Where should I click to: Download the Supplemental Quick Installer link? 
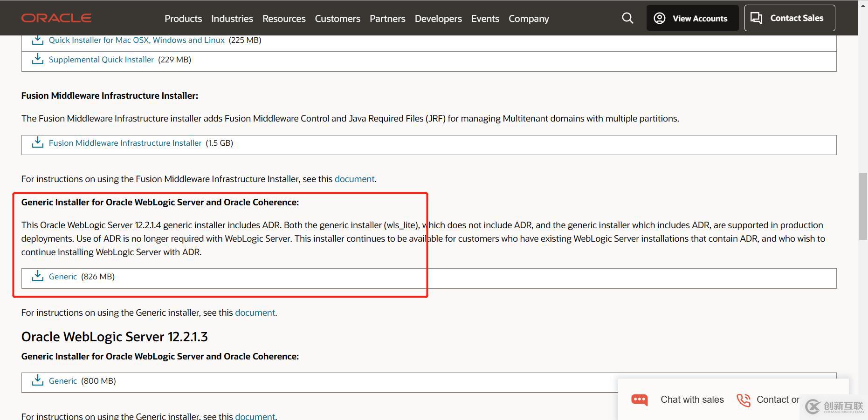101,60
